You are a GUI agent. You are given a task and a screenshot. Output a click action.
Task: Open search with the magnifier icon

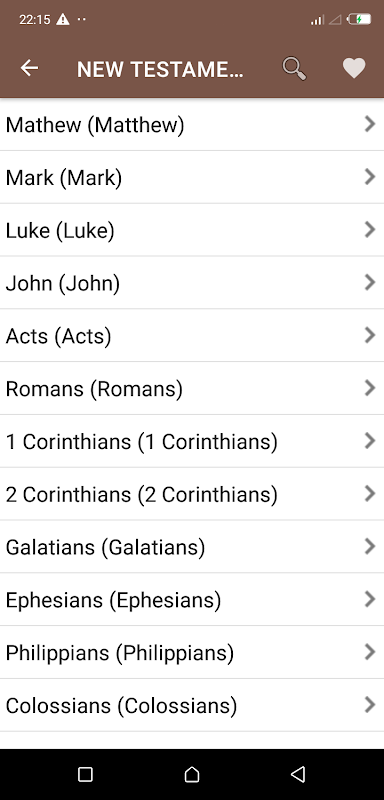(x=294, y=68)
